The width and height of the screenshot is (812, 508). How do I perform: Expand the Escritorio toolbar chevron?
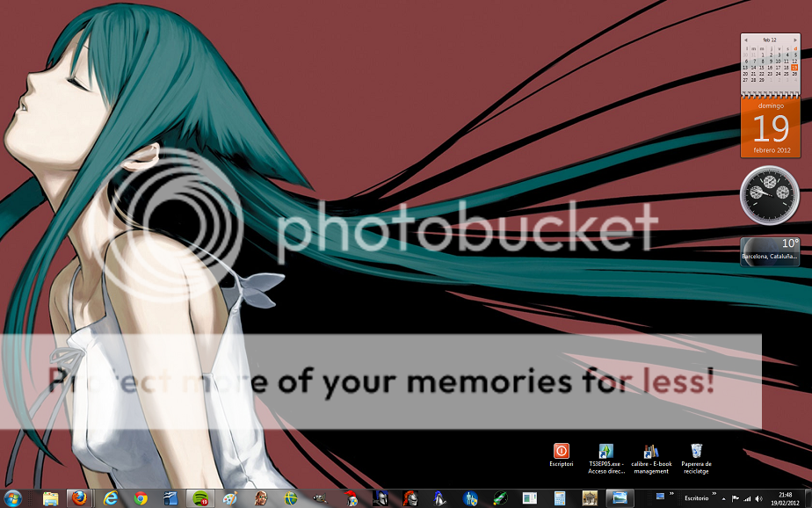[714, 495]
